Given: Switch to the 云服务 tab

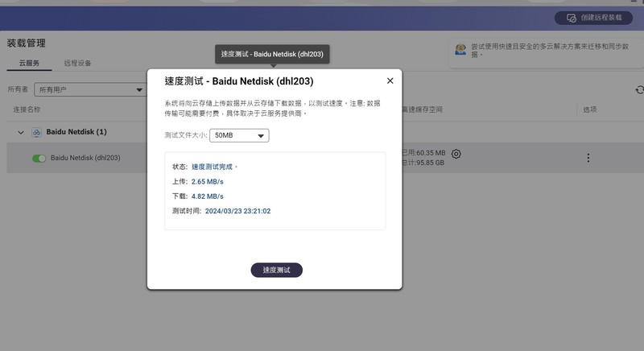Looking at the screenshot, I should point(29,64).
